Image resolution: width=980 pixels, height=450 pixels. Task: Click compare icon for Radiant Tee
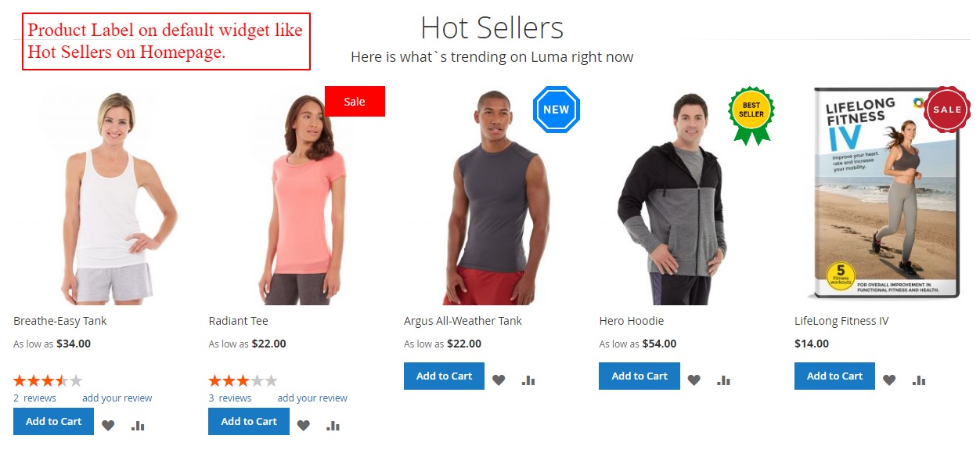click(x=333, y=426)
